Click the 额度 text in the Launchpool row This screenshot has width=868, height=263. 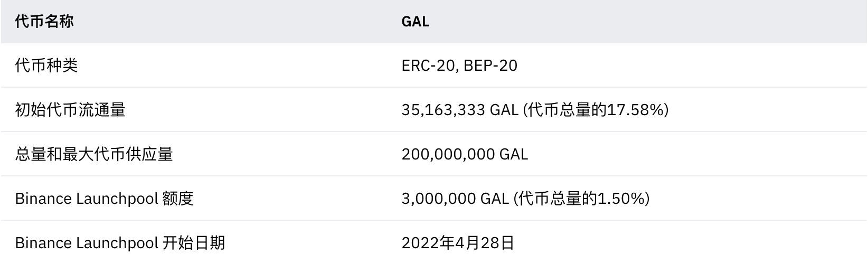click(x=178, y=199)
